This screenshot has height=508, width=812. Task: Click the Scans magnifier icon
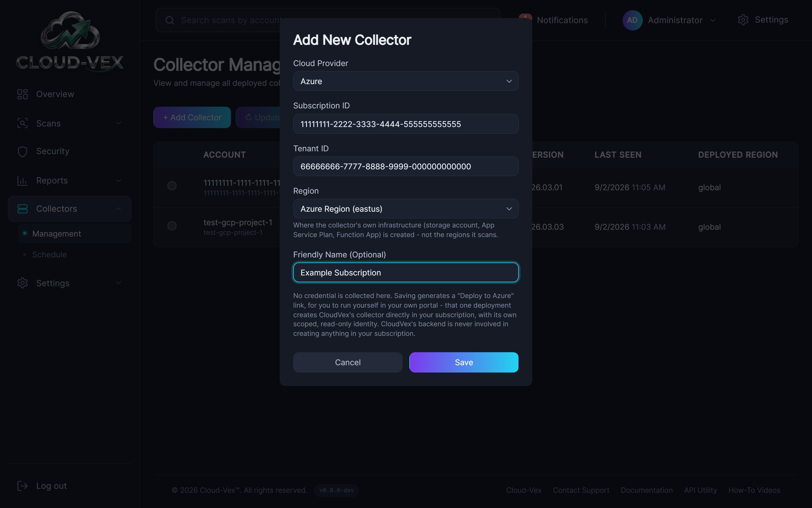coord(23,123)
